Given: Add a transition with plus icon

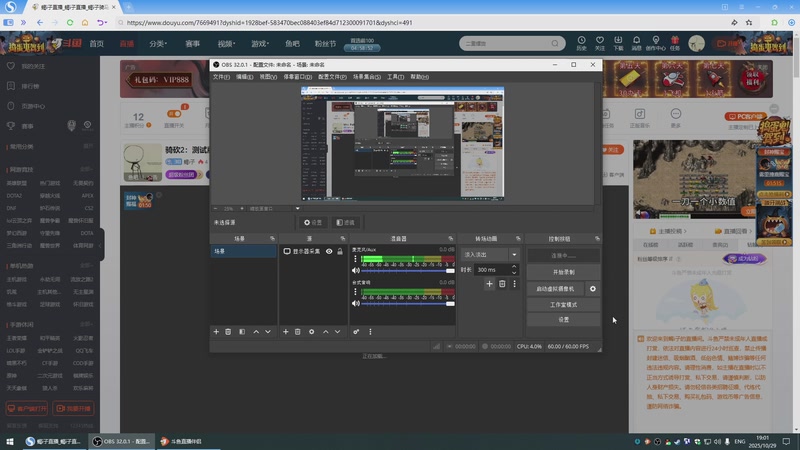Looking at the screenshot, I should pyautogui.click(x=489, y=284).
